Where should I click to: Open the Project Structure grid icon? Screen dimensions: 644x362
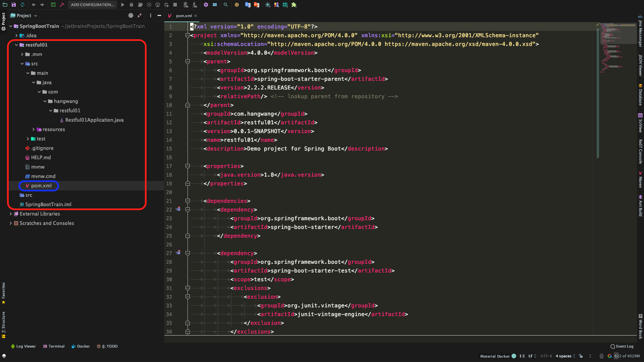click(x=215, y=5)
